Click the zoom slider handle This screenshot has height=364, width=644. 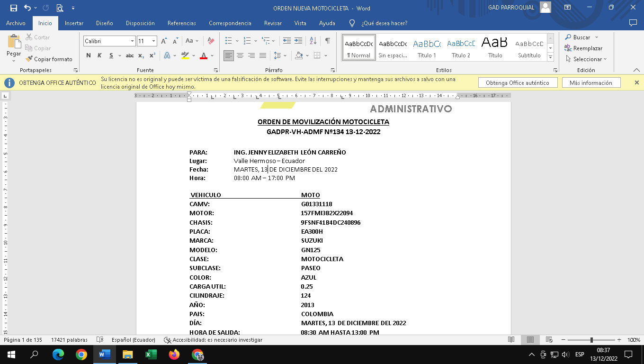point(591,340)
